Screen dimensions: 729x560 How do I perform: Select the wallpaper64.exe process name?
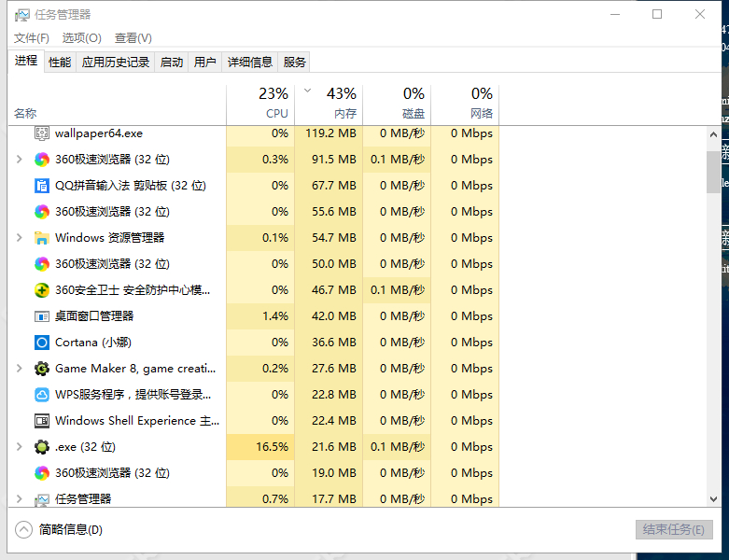(x=99, y=133)
